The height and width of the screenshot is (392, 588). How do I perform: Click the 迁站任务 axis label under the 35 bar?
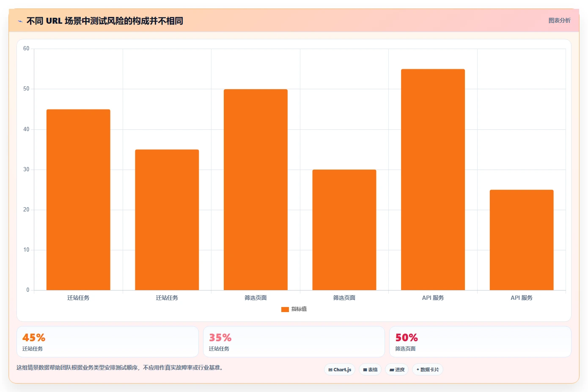point(167,298)
